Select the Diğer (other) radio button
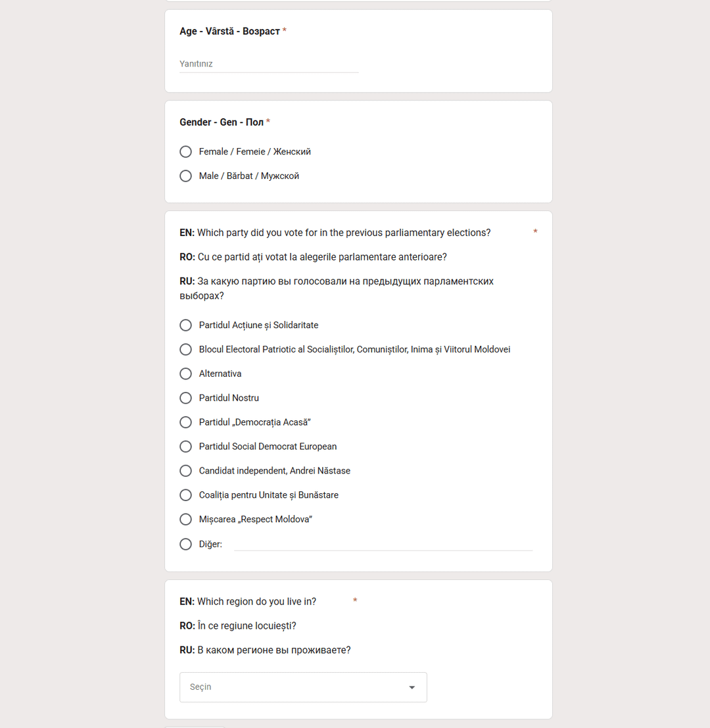The image size is (710, 728). coord(185,544)
